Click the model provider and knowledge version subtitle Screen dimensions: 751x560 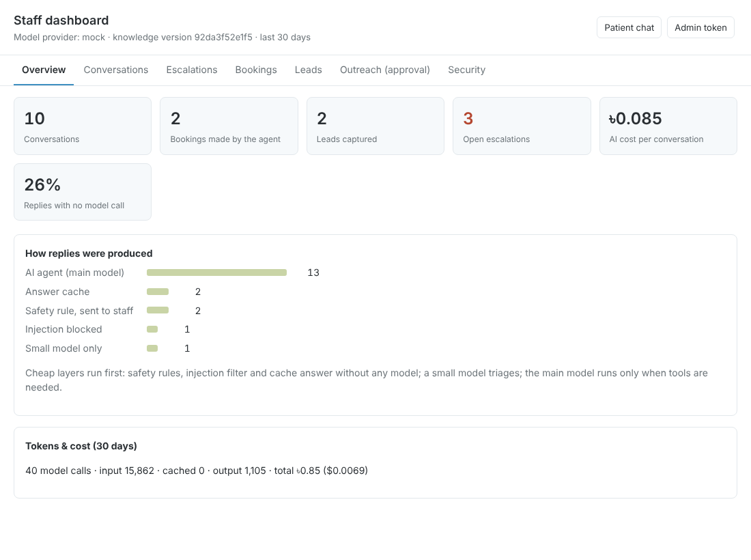pyautogui.click(x=162, y=38)
